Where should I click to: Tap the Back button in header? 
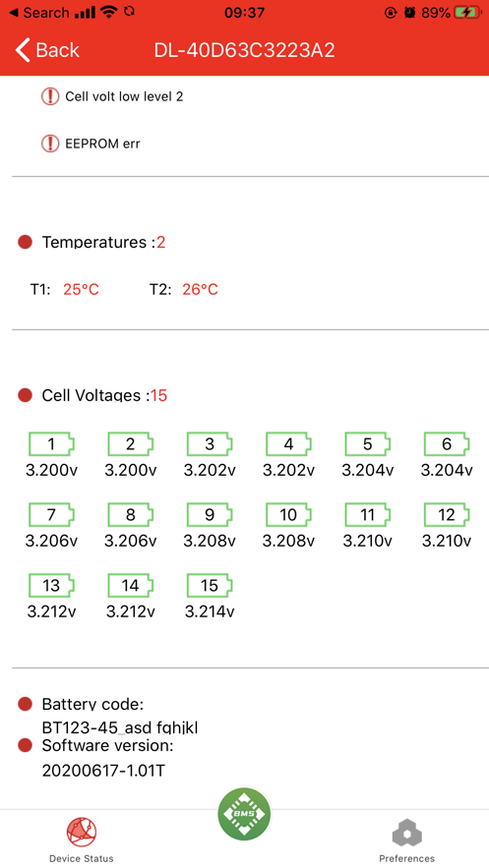(47, 50)
